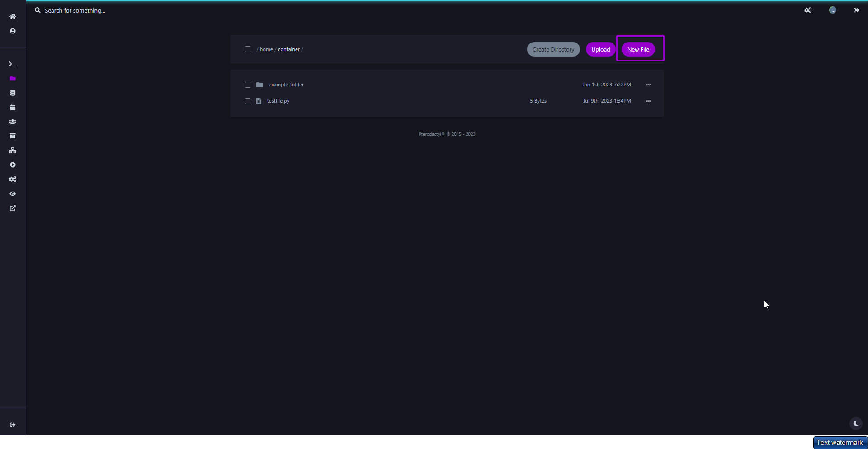Viewport: 868px width, 449px height.
Task: Select the example-folder checkbox
Action: point(248,85)
